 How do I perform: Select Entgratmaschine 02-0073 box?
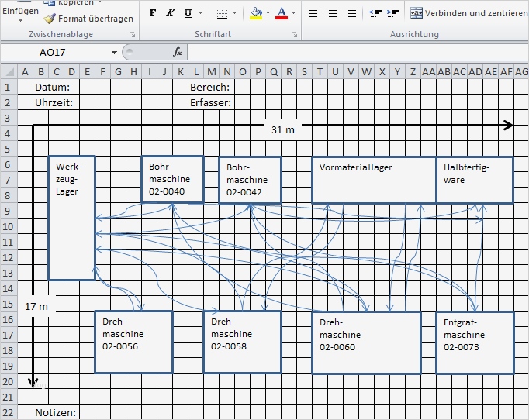[475, 343]
